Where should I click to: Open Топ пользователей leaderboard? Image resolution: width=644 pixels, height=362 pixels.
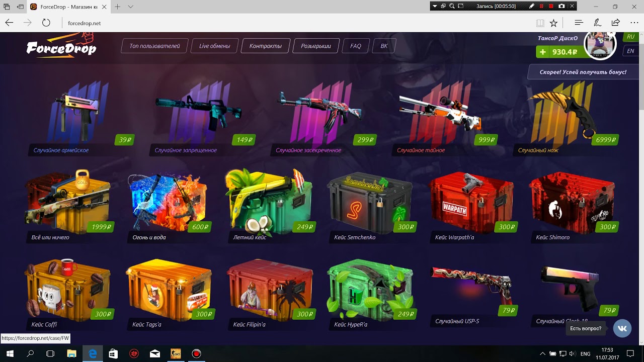[x=154, y=46]
